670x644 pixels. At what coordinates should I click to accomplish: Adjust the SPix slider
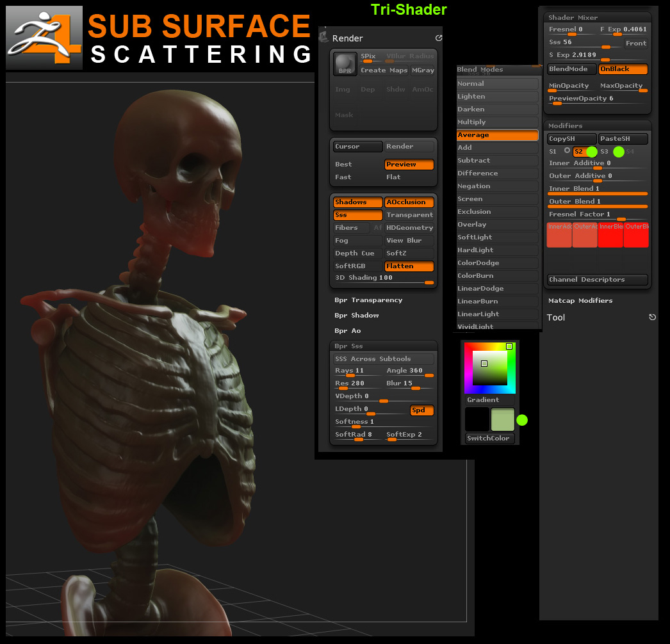(371, 57)
